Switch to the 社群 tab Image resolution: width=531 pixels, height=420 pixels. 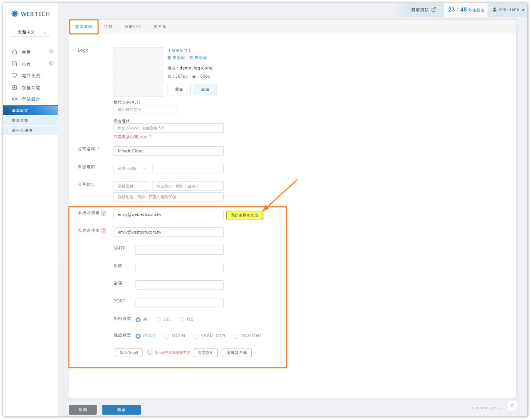[108, 27]
